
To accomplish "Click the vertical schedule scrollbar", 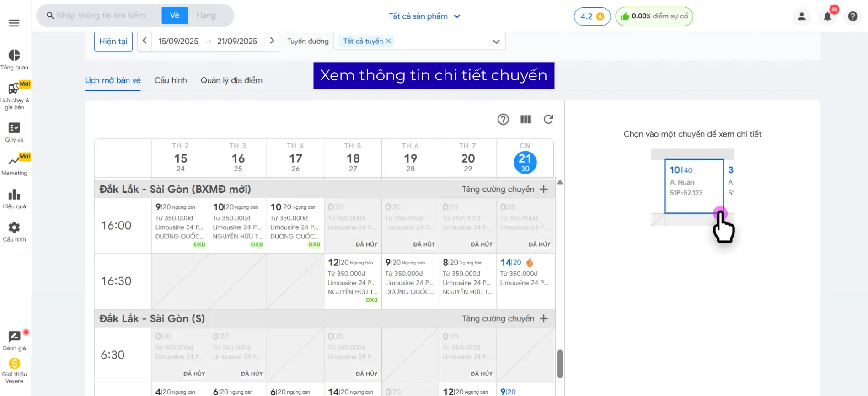I will [x=560, y=364].
